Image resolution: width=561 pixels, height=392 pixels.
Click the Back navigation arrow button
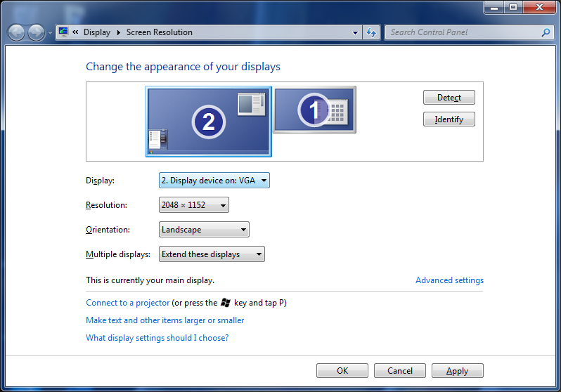[16, 32]
